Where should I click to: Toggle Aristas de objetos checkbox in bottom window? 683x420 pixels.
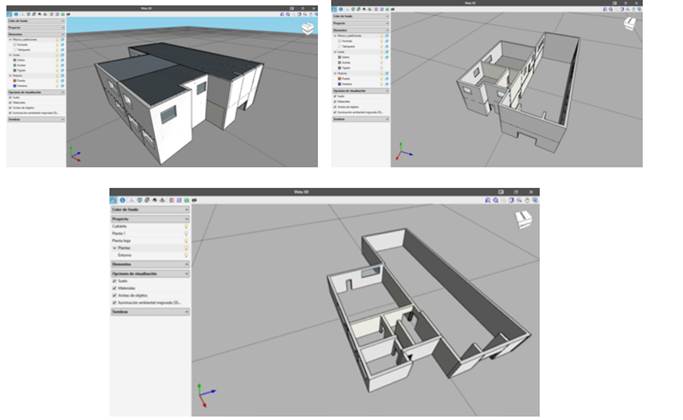click(x=115, y=295)
